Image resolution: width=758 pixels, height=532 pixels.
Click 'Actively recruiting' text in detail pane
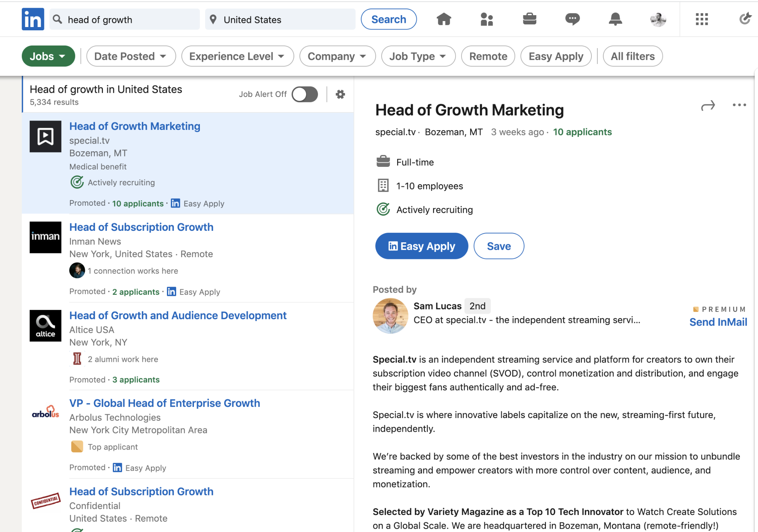(x=435, y=210)
